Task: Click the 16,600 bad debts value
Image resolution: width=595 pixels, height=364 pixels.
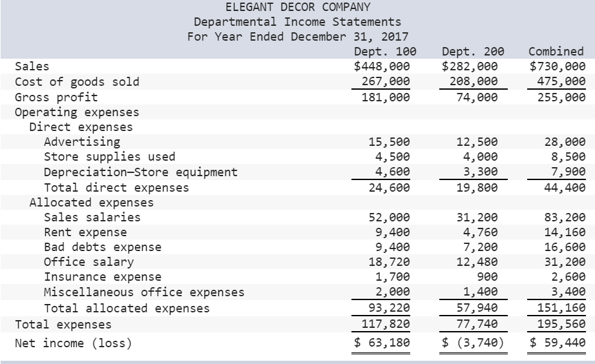Action: click(565, 247)
